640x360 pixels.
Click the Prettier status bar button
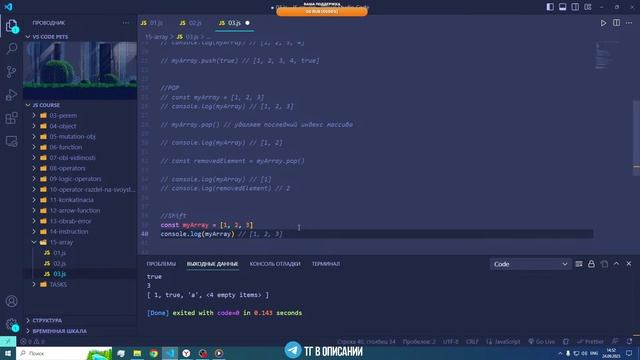[x=591, y=342]
